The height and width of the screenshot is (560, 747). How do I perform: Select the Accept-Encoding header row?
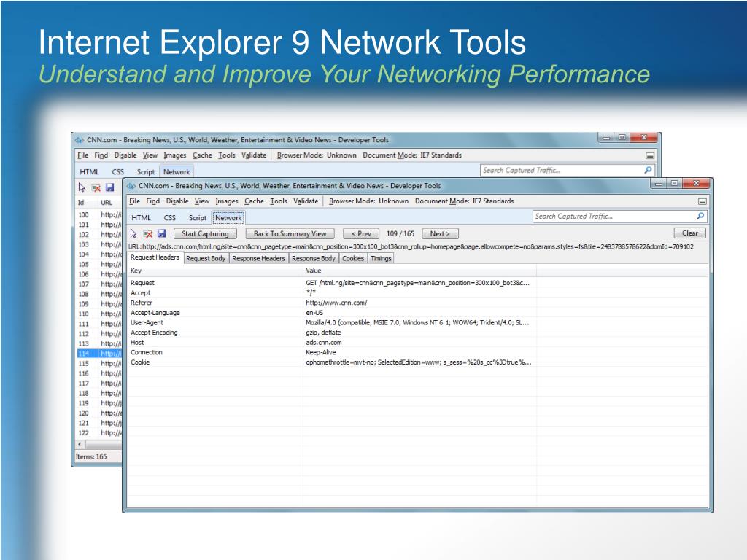pos(417,332)
